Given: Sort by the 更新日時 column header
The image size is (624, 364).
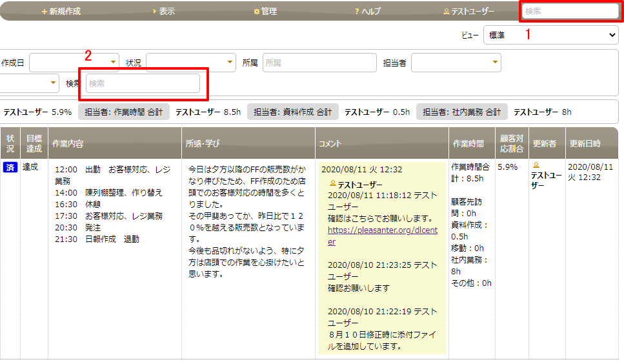Looking at the screenshot, I should coord(592,143).
